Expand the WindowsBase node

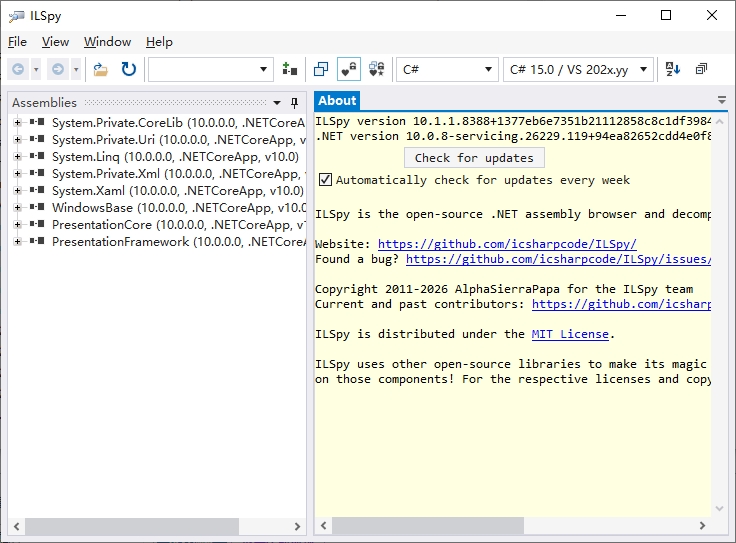pos(17,207)
